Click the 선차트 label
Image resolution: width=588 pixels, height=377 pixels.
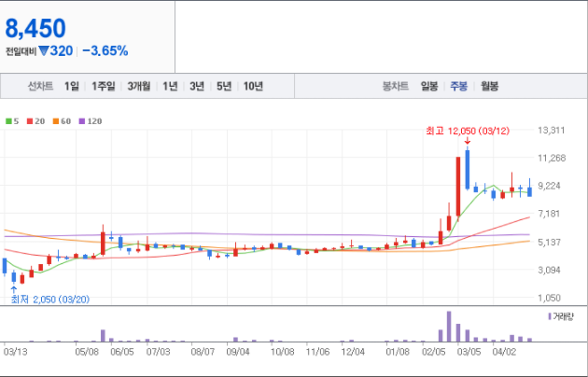coord(40,86)
